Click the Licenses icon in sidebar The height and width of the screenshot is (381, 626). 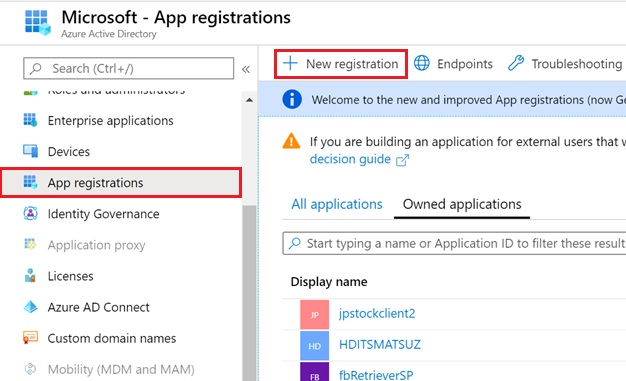(30, 276)
